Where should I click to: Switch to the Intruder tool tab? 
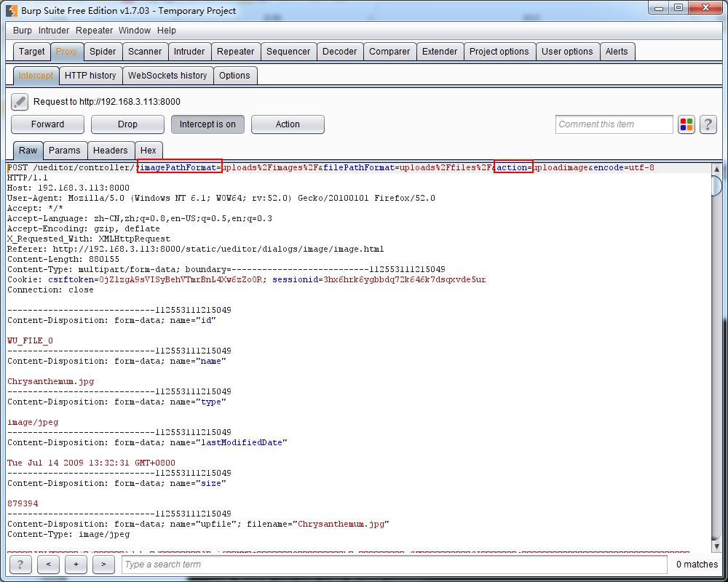click(189, 52)
